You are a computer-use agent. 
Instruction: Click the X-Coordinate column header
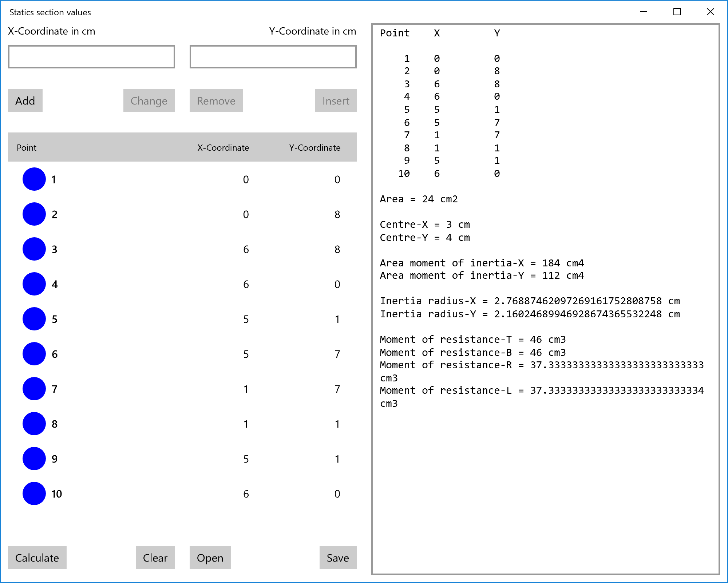coord(223,147)
